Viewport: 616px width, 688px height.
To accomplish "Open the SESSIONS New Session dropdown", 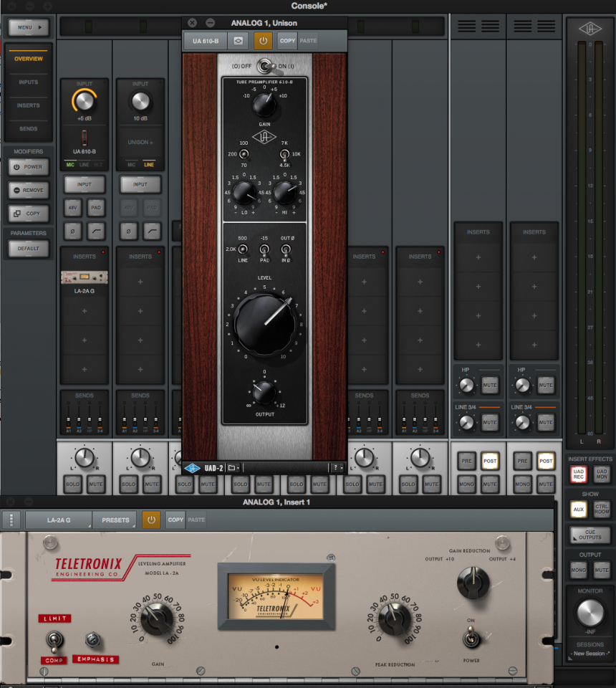I will click(590, 654).
